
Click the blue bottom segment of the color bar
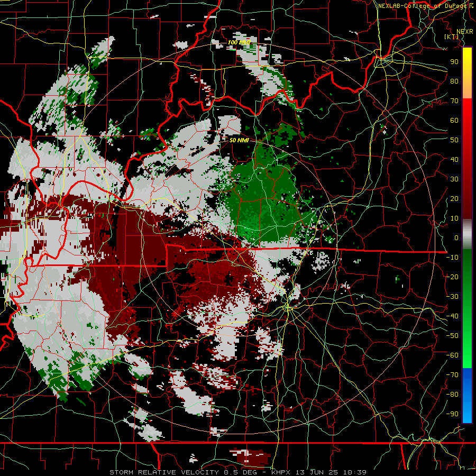pyautogui.click(x=467, y=395)
